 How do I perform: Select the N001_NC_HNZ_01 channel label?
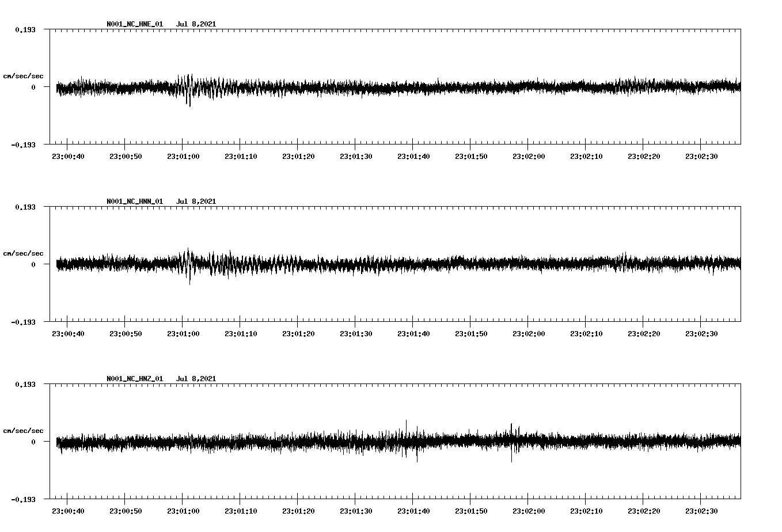coord(134,379)
